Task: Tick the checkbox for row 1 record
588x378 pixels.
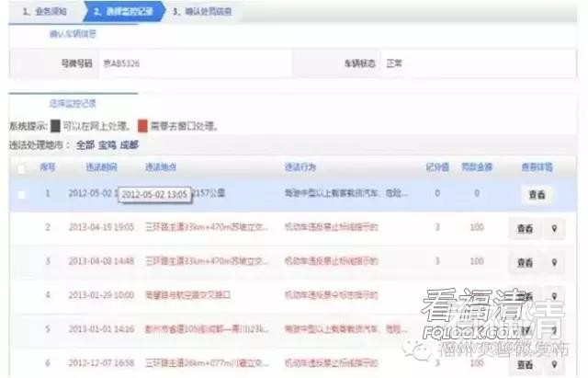Action: pyautogui.click(x=21, y=195)
